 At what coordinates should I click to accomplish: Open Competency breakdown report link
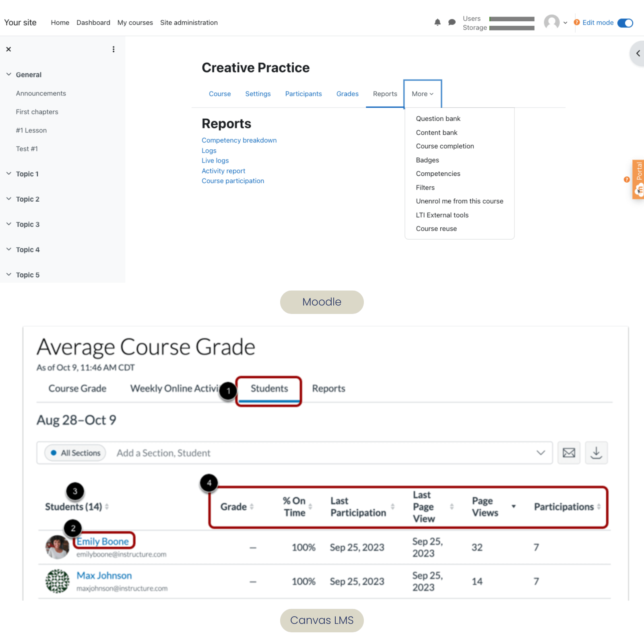[x=239, y=140]
